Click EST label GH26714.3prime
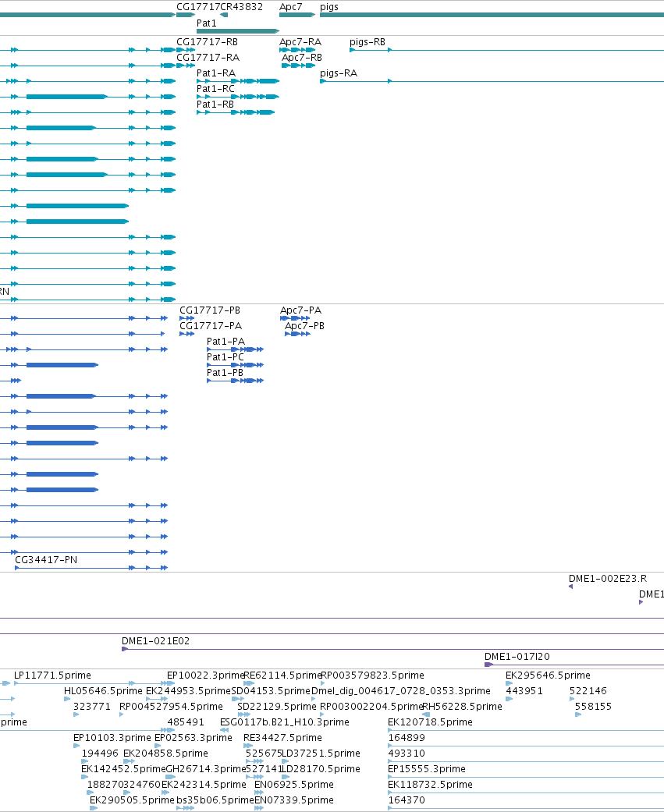Viewport: 664px width, 812px height. [x=206, y=768]
